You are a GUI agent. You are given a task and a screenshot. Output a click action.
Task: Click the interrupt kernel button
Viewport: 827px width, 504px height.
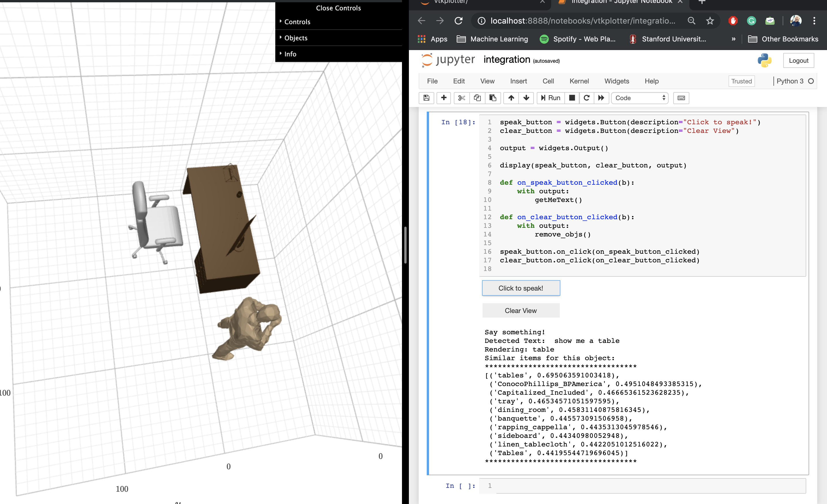[571, 98]
